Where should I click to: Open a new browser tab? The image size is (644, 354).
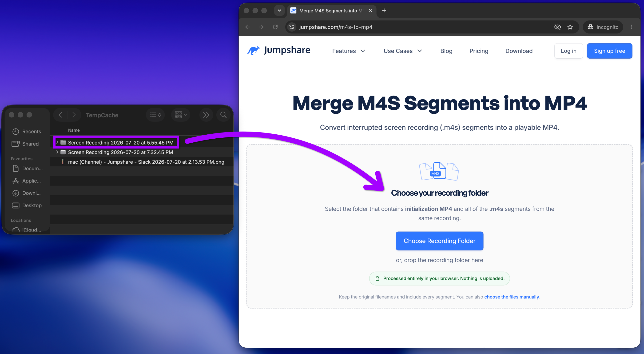tap(384, 11)
